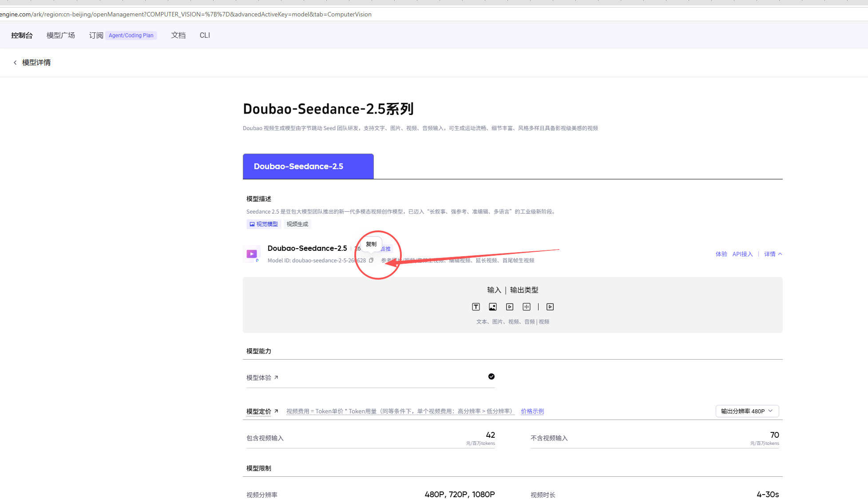Click the API接入 link
This screenshot has width=868, height=499.
(743, 254)
